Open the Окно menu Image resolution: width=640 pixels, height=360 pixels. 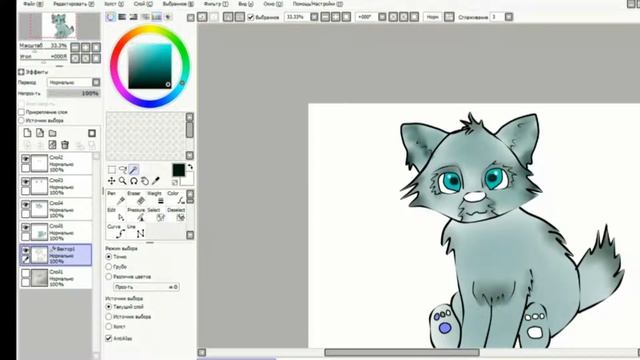click(x=273, y=4)
